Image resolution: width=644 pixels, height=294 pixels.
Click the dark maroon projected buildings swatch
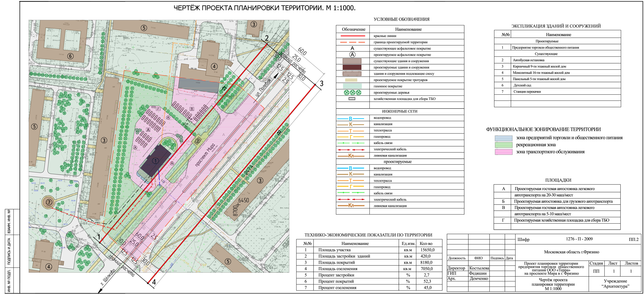point(352,67)
